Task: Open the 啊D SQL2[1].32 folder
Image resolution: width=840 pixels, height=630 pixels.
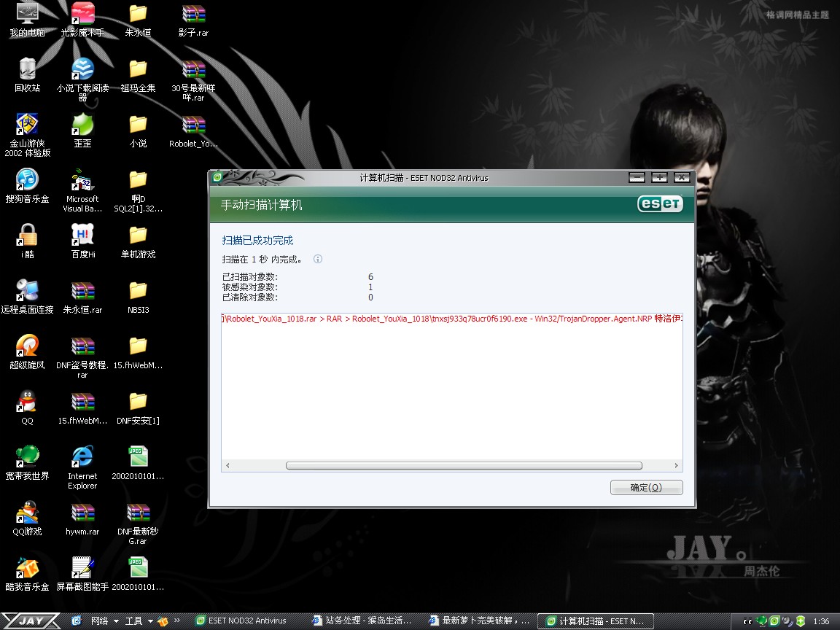Action: tap(138, 190)
